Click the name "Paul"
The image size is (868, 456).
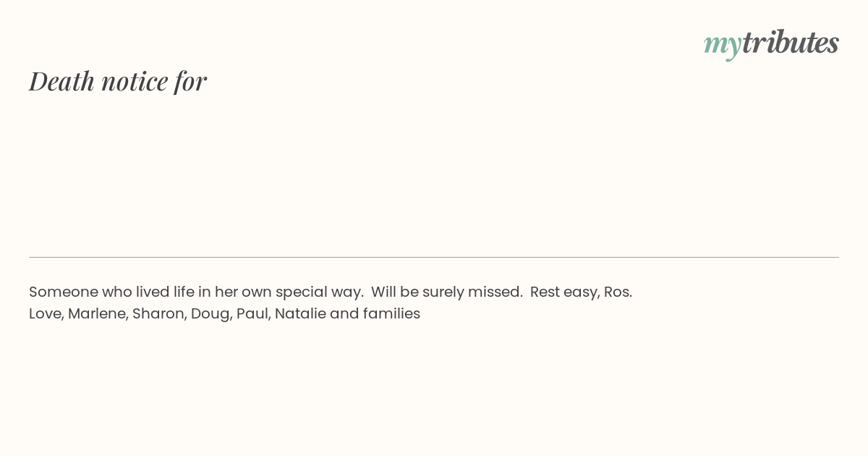click(252, 313)
